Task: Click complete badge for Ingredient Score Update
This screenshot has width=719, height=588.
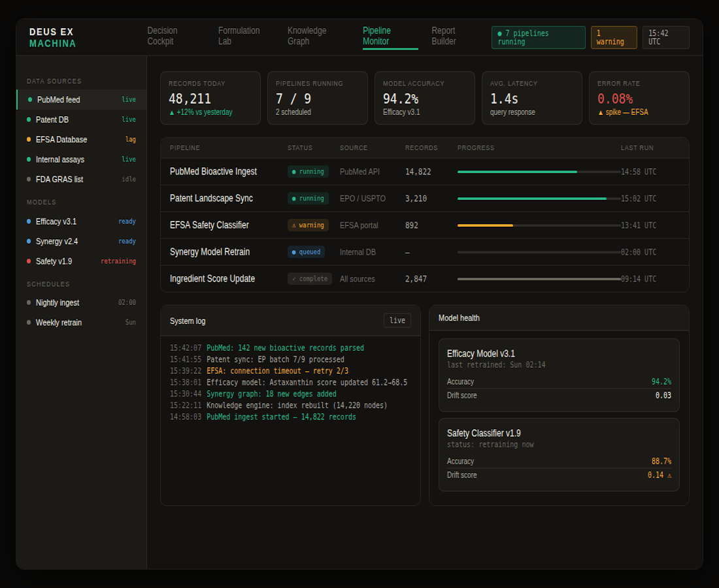Action: (x=310, y=279)
